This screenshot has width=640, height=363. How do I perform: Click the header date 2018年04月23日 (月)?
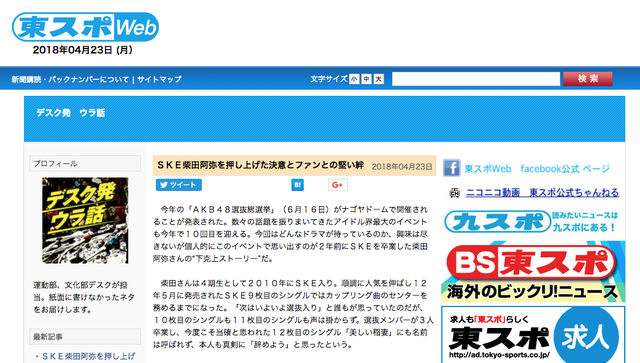coord(83,50)
